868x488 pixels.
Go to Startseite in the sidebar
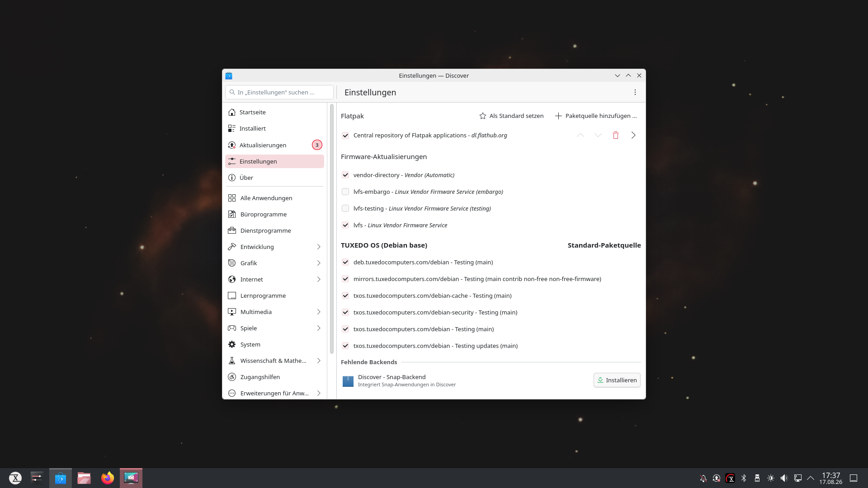[x=274, y=112]
